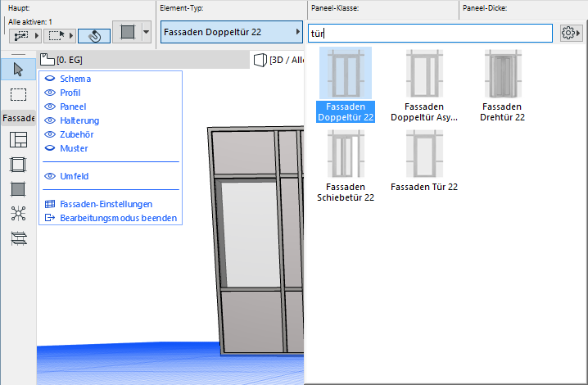Screen dimensions: 588x385
Task: Select the Muster label in edit panel
Action: (74, 148)
